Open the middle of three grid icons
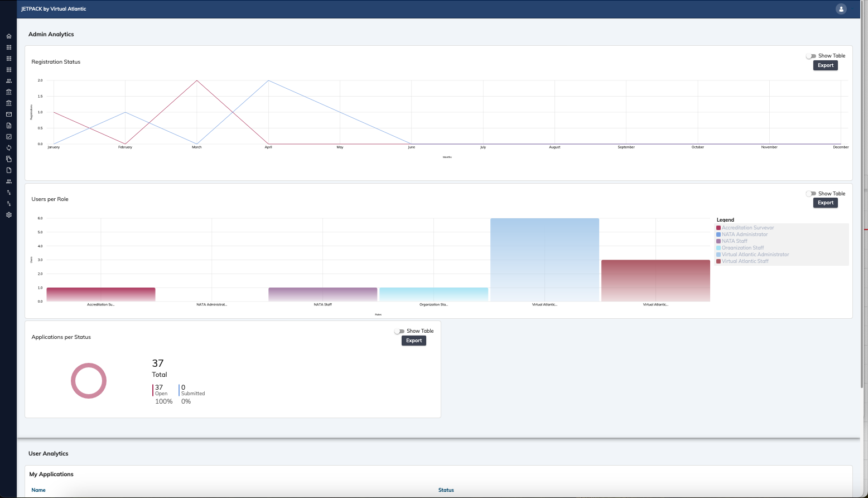This screenshot has height=498, width=868. click(x=9, y=59)
